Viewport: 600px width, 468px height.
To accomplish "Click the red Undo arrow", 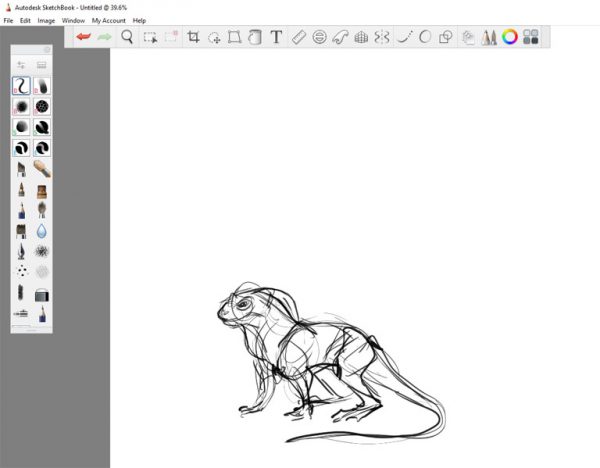I will click(83, 37).
